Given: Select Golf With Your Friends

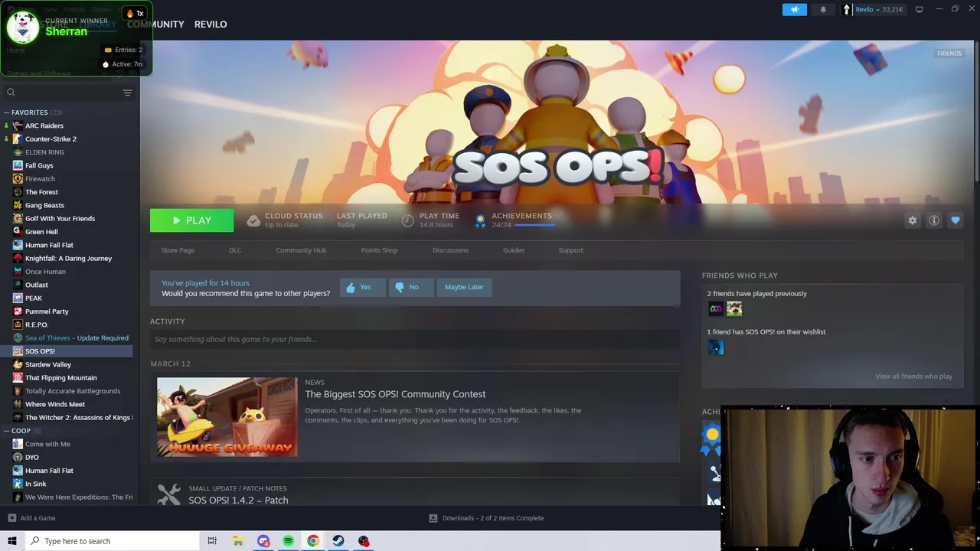Looking at the screenshot, I should click(x=60, y=218).
